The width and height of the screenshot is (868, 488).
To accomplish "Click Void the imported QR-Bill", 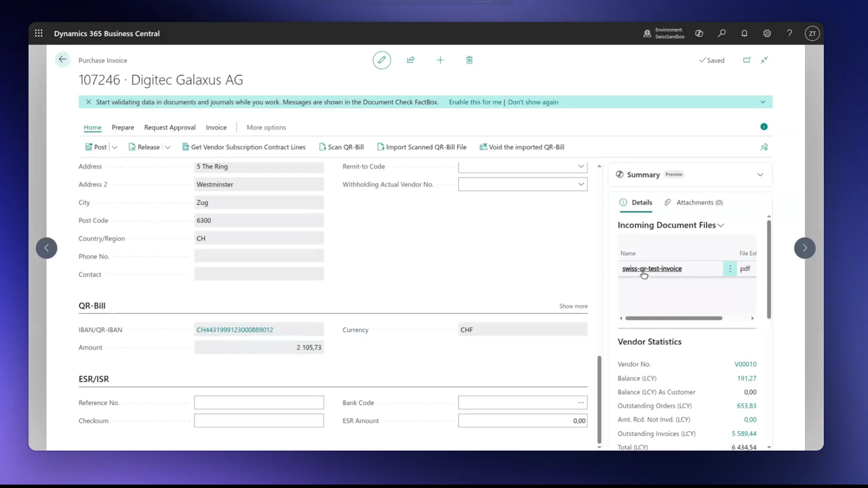I will point(521,147).
